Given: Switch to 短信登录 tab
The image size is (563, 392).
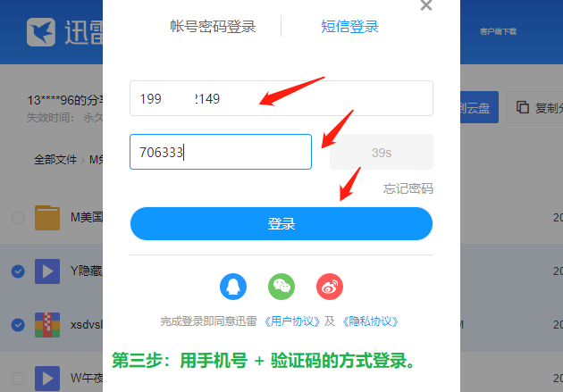Looking at the screenshot, I should [349, 27].
